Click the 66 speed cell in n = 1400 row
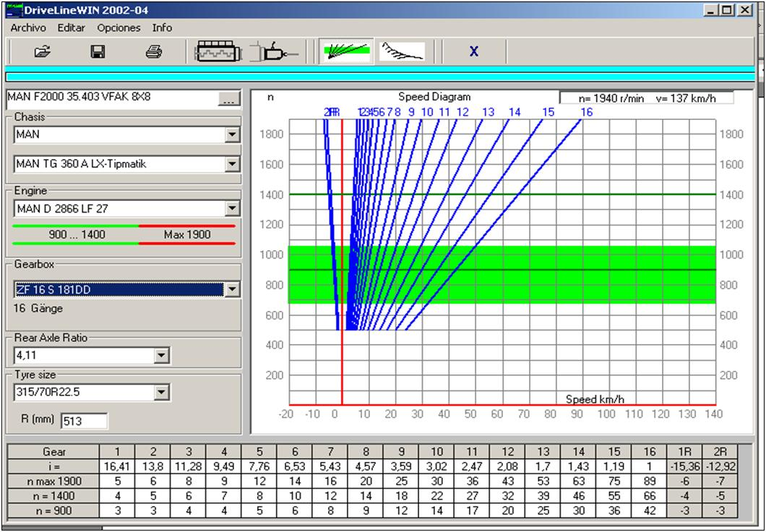 pos(650,496)
